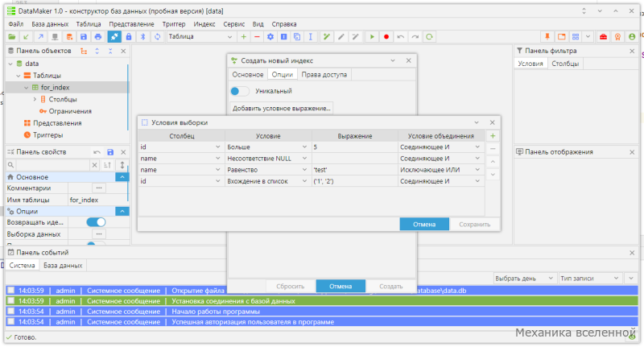Click the green user account icon
Viewport: 644px width, 347px height.
632,37
